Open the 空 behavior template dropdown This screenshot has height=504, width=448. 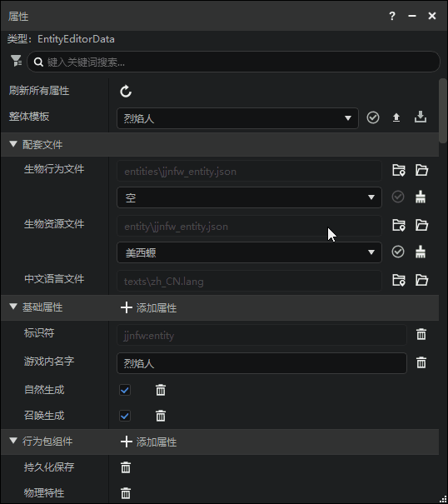point(249,197)
